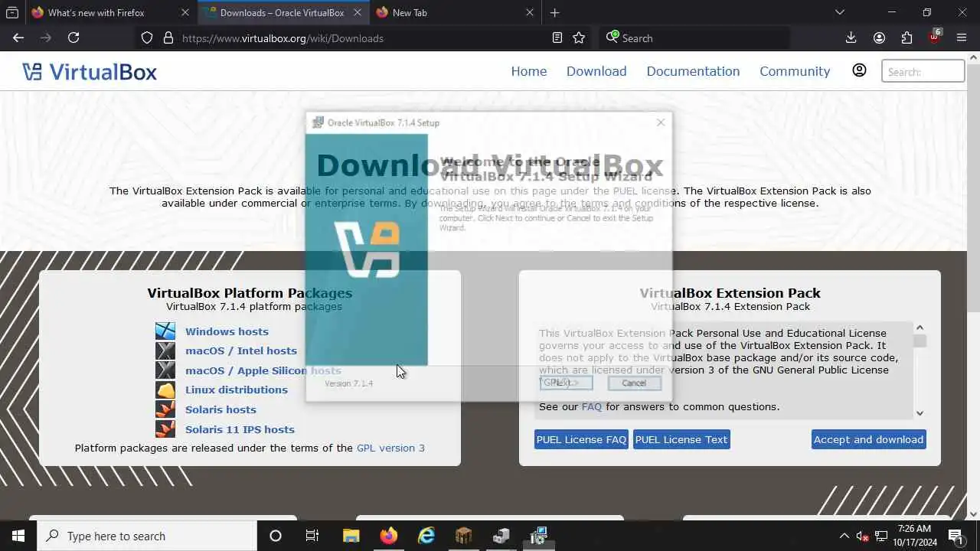Screen dimensions: 980x551
Task: Click the padlock site info icon
Action: tap(168, 37)
